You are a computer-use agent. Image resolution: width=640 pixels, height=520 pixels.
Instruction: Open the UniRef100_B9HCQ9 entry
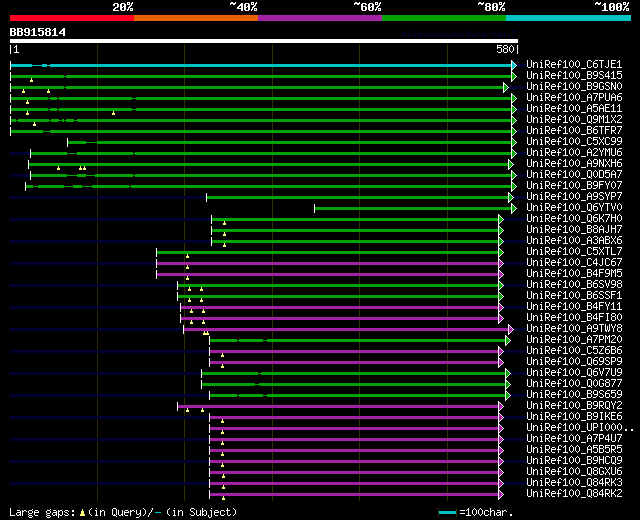(574, 461)
